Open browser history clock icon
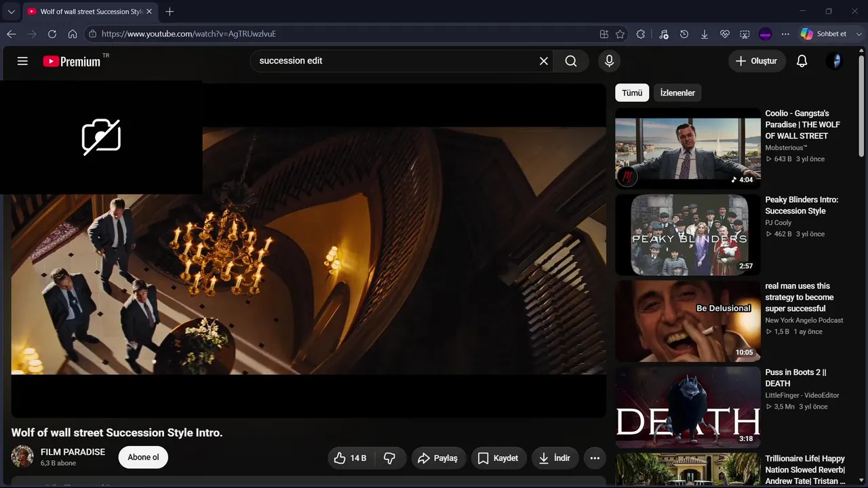 pyautogui.click(x=684, y=34)
